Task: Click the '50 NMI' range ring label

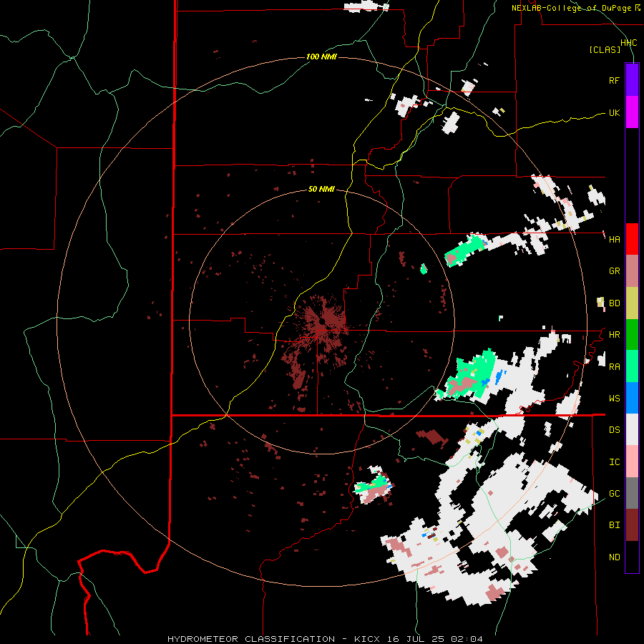Action: click(321, 189)
